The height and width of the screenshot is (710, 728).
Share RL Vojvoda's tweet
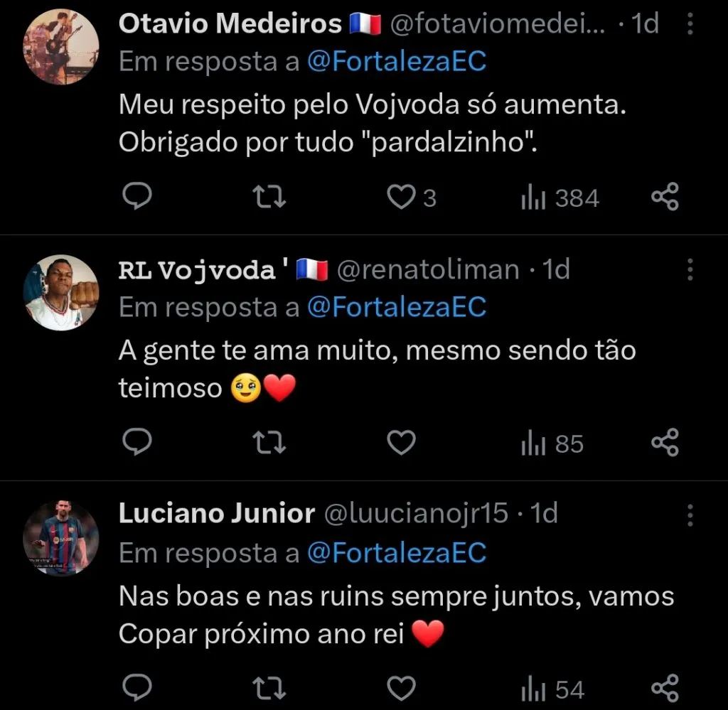pyautogui.click(x=665, y=443)
